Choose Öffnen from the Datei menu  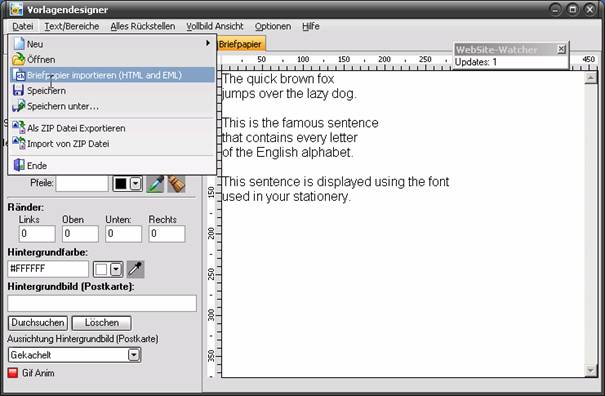point(112,59)
